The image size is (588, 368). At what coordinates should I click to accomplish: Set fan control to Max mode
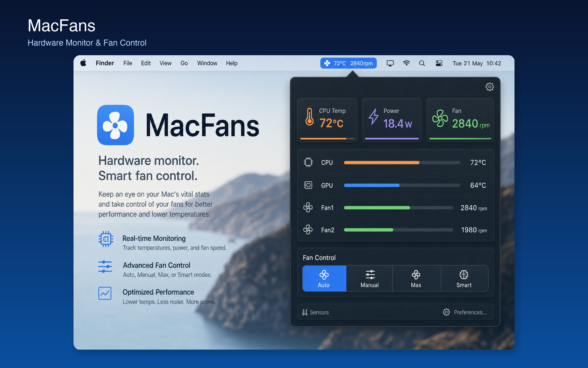[x=416, y=279]
